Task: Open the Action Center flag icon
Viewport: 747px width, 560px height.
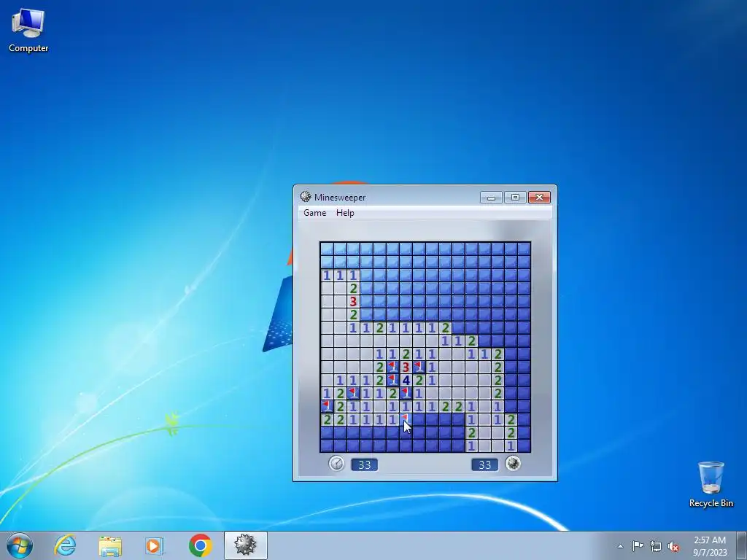Action: pos(638,545)
